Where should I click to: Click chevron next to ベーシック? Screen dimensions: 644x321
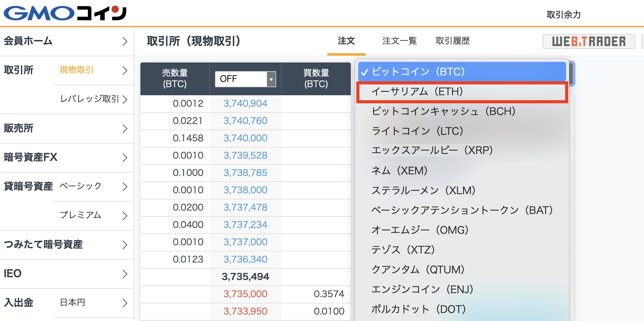click(125, 187)
